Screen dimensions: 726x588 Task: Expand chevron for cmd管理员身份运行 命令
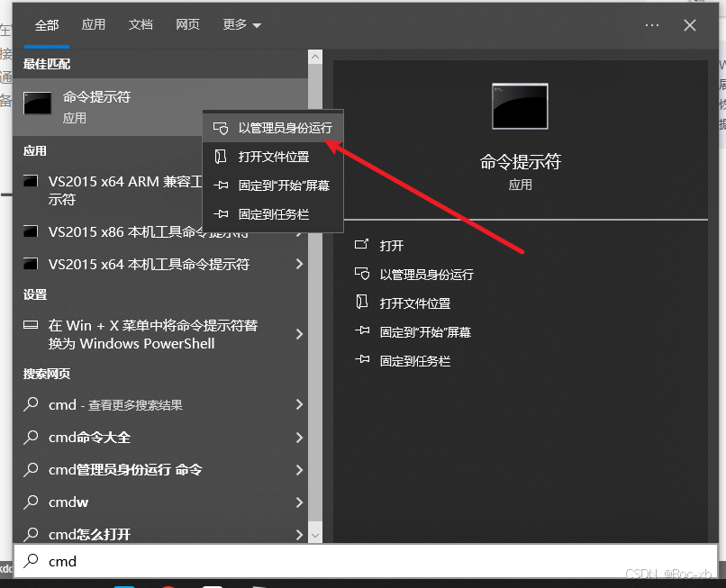[299, 469]
